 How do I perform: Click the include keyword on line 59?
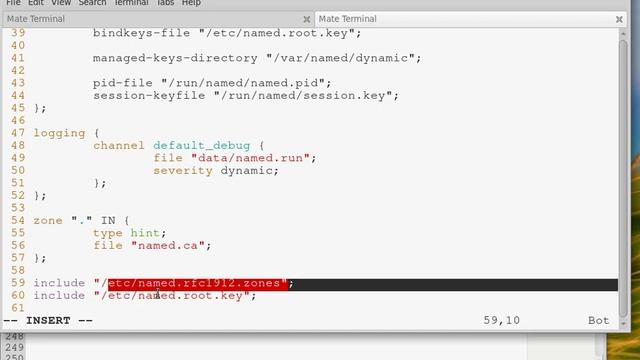coord(59,283)
